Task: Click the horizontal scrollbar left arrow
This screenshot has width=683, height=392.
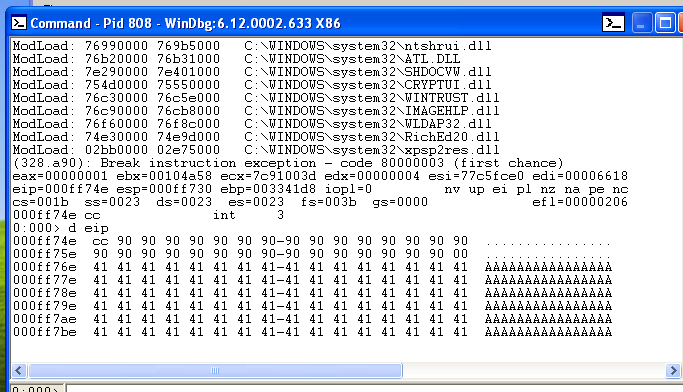Action: click(x=19, y=371)
